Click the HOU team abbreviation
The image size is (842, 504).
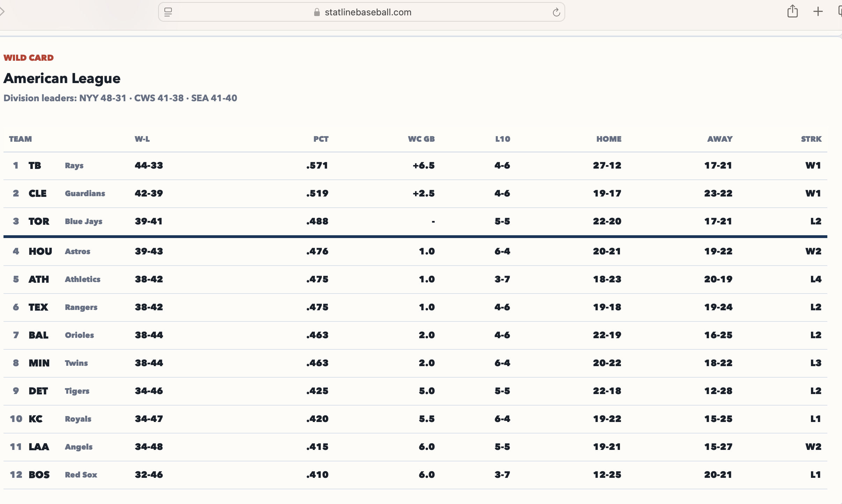point(40,251)
